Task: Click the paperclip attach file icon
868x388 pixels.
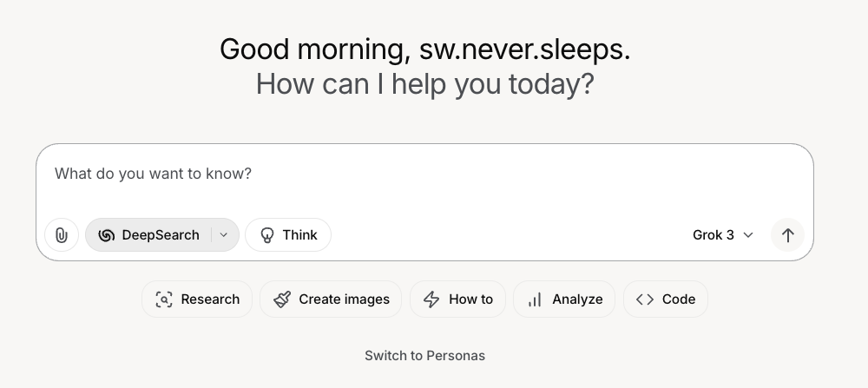Action: click(62, 235)
